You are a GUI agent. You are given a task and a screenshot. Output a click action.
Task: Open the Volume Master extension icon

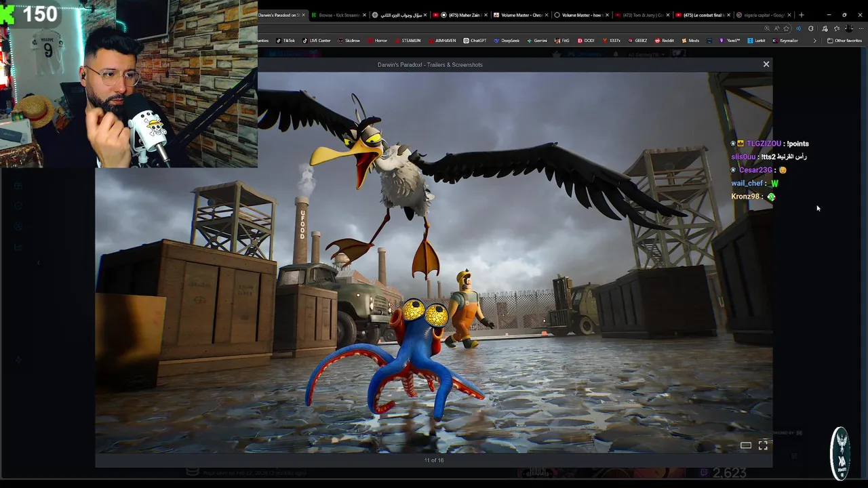(x=798, y=28)
